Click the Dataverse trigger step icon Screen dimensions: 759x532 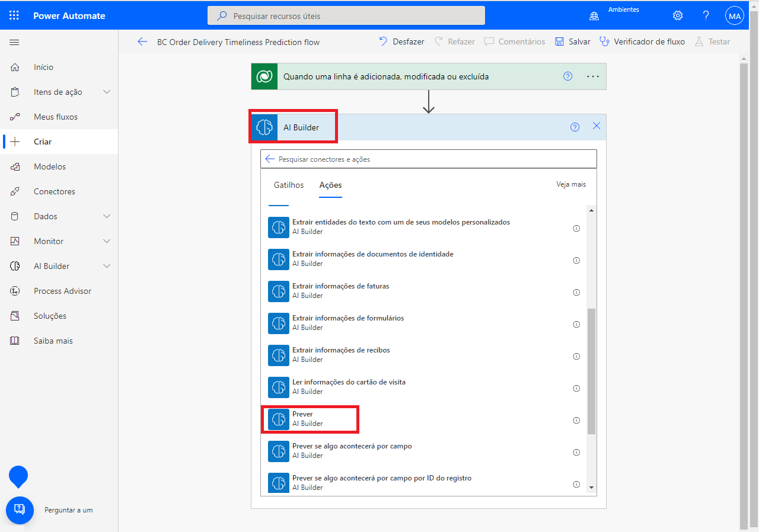[x=264, y=76]
